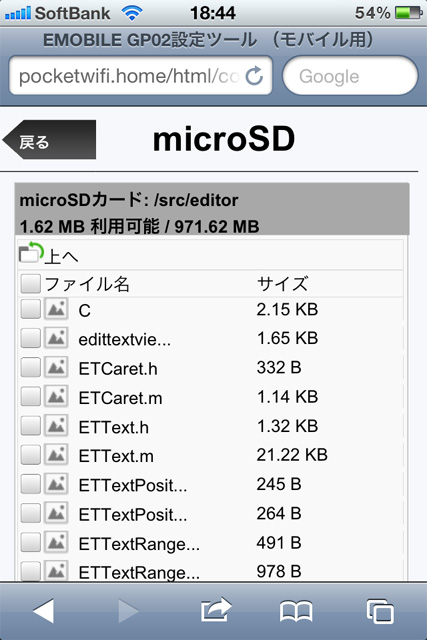Click the 上へ parent folder link
Screen dimensions: 427x640
point(61,256)
